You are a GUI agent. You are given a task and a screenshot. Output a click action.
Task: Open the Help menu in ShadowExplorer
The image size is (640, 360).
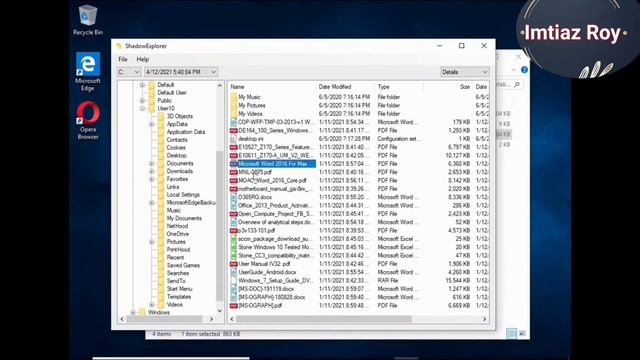[x=142, y=59]
